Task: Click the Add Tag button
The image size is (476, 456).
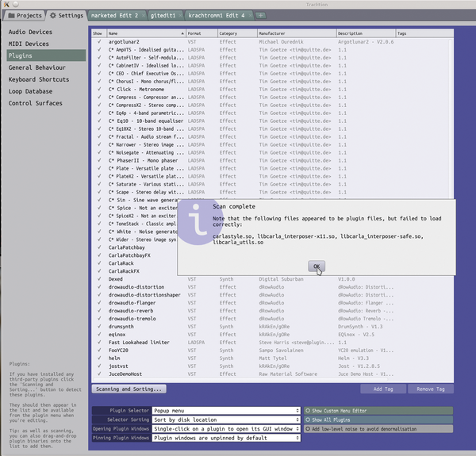Action: 383,389
